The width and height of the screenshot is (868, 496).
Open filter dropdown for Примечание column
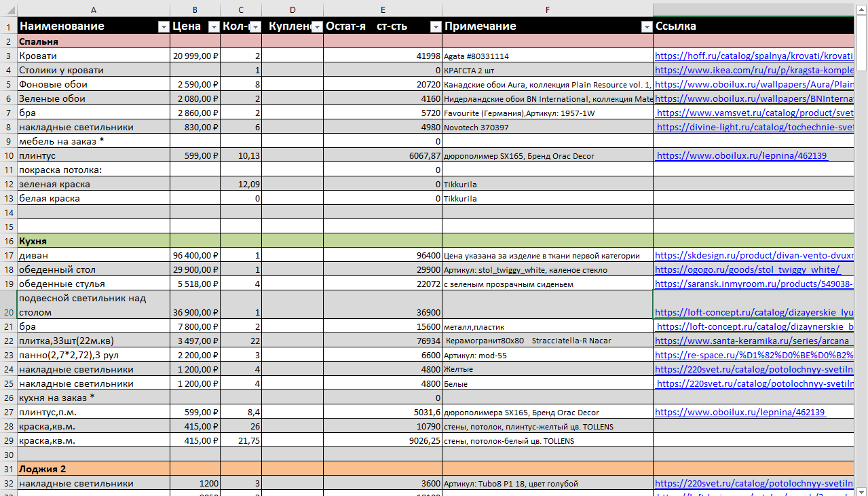(646, 26)
